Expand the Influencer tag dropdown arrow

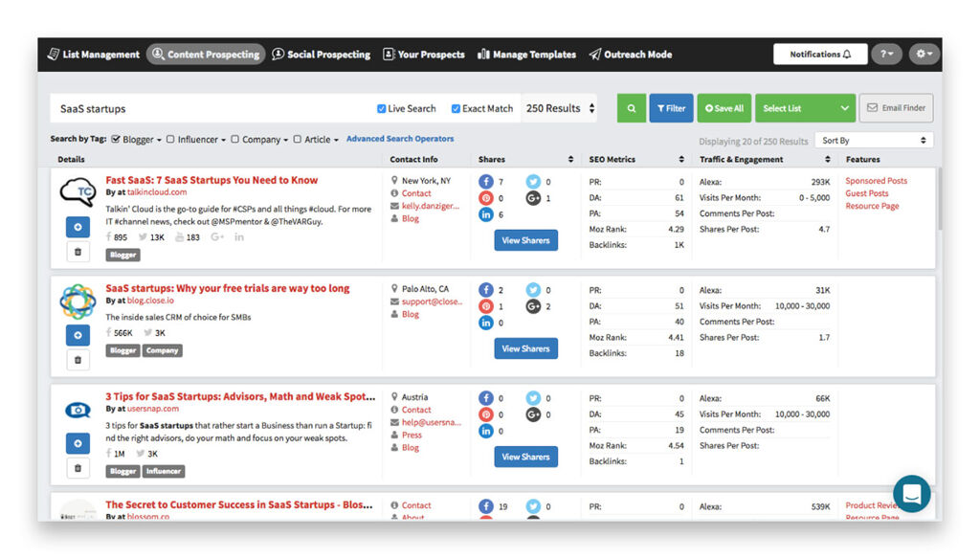pyautogui.click(x=223, y=140)
